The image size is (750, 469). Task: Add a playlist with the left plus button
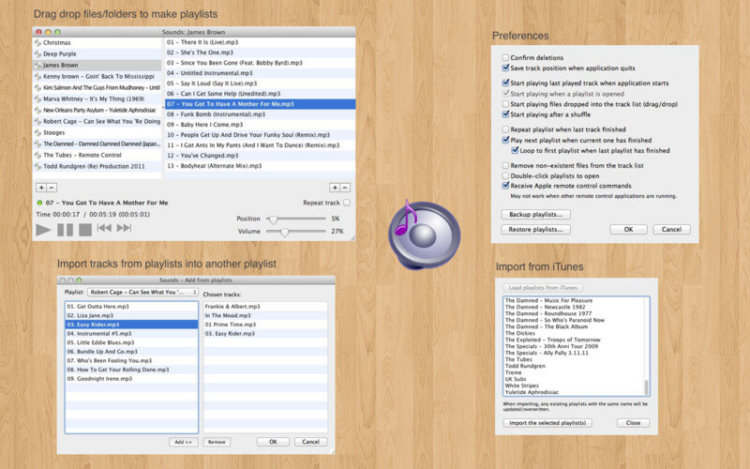click(x=42, y=187)
